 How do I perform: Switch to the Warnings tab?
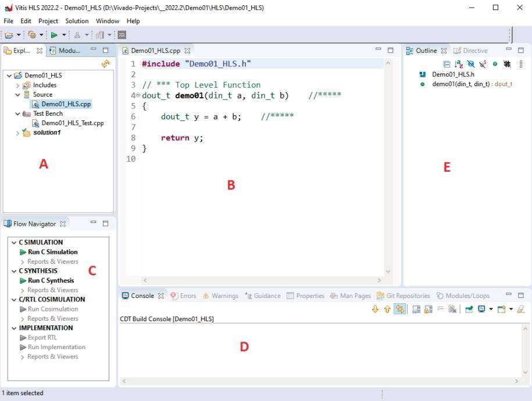(220, 296)
